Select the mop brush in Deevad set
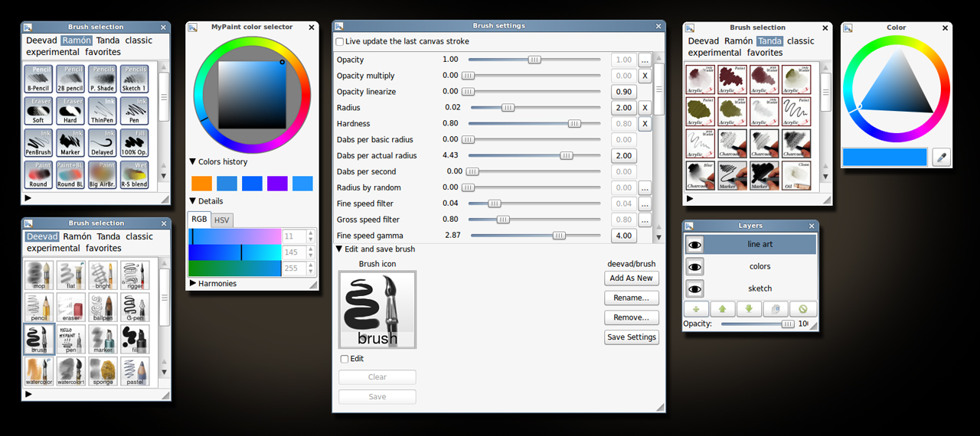This screenshot has width=980, height=436. click(39, 275)
